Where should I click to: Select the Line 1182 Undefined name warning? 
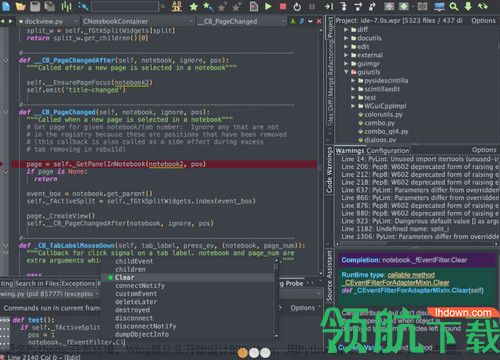click(395, 229)
